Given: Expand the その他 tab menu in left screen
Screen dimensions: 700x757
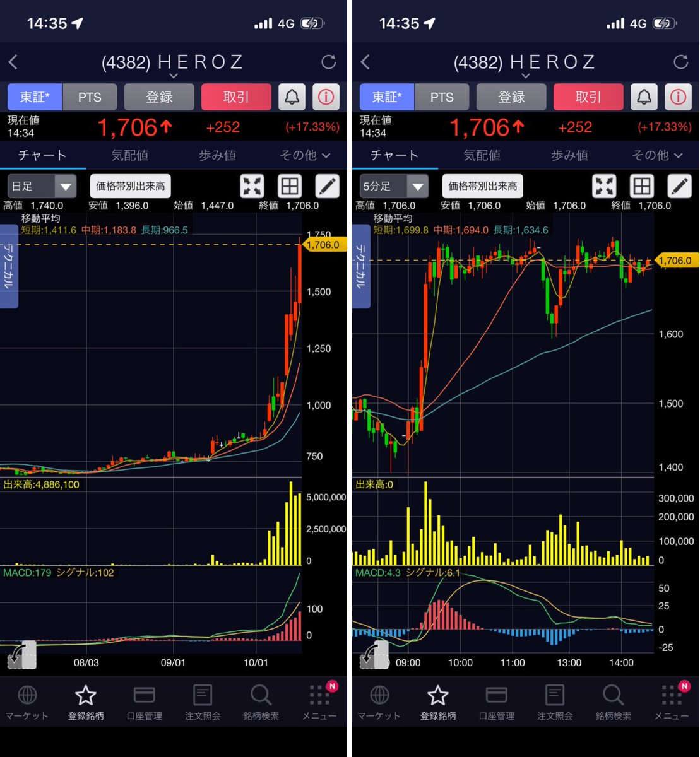Looking at the screenshot, I should pyautogui.click(x=305, y=155).
